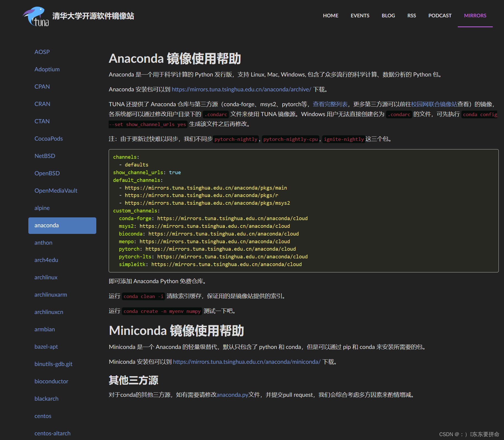Click the conda-forge channel line

click(x=213, y=218)
